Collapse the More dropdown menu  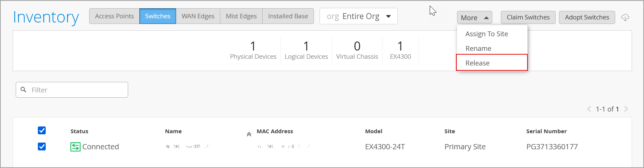tap(474, 18)
